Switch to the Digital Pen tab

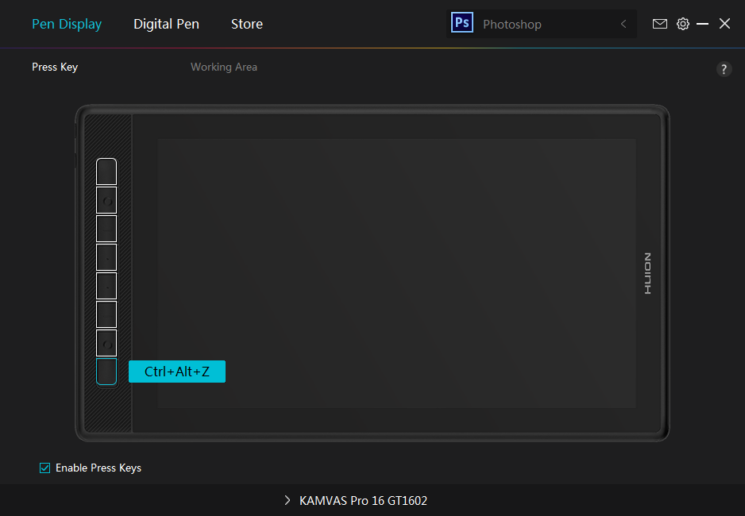pos(166,24)
